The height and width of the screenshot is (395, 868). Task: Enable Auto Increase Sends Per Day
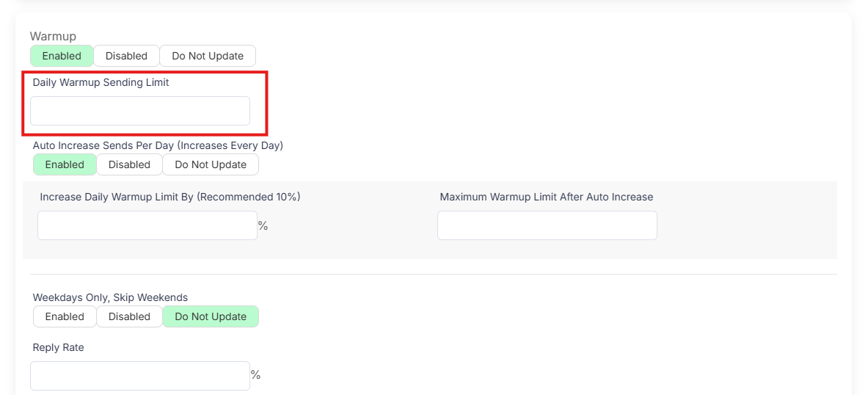pyautogui.click(x=65, y=164)
